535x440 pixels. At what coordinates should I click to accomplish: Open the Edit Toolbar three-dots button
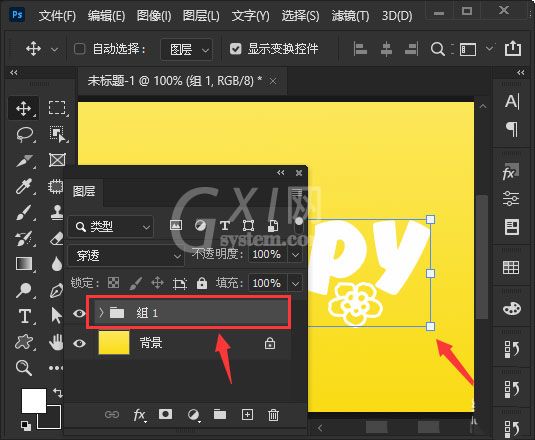pos(56,368)
